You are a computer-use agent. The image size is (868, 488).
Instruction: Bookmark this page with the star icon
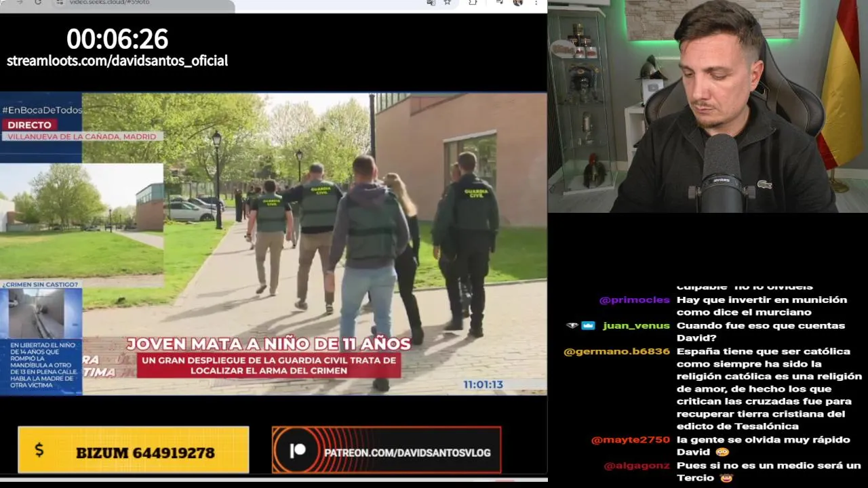tap(447, 3)
